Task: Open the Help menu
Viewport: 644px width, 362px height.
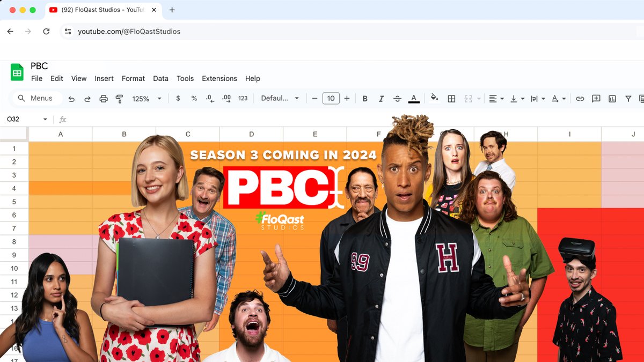Action: [x=253, y=78]
